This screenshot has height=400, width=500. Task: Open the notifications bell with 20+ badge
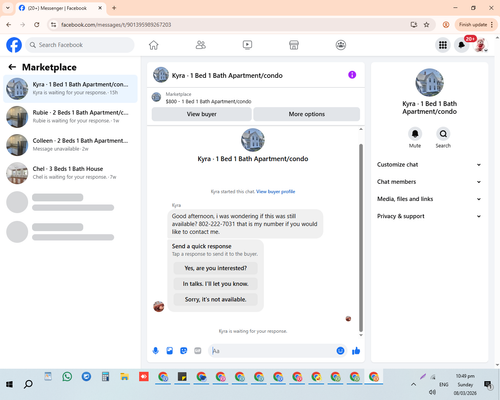click(x=462, y=45)
